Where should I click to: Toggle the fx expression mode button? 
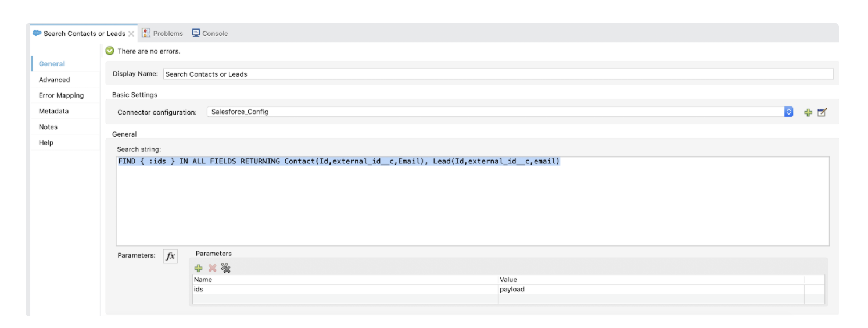[x=170, y=256]
